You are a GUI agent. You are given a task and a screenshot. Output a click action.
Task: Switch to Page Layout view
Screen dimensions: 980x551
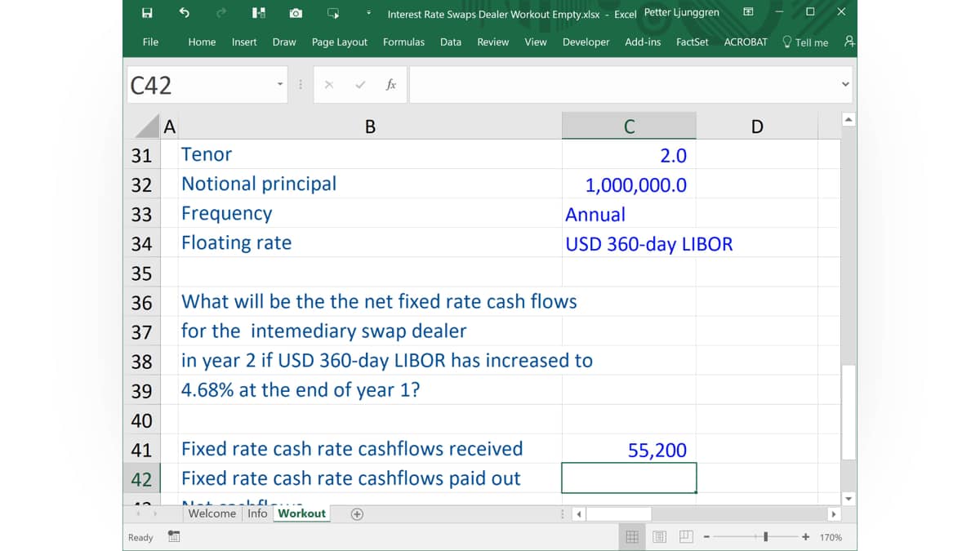coord(660,537)
